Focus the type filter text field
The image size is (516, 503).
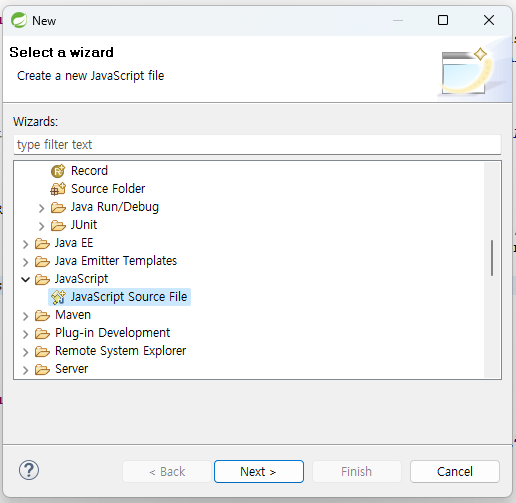(x=257, y=145)
